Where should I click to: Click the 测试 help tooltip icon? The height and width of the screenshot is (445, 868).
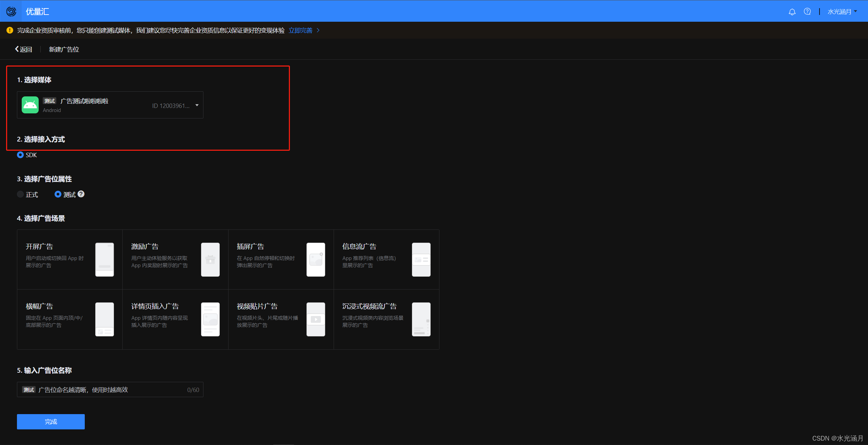[x=81, y=194]
